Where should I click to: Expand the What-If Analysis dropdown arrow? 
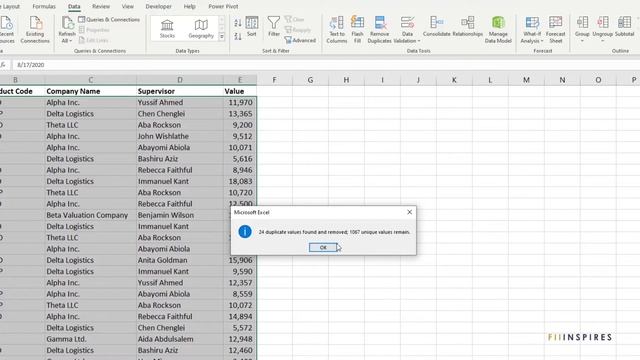pos(542,41)
